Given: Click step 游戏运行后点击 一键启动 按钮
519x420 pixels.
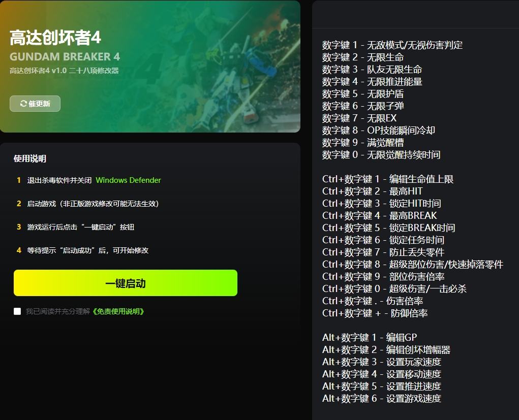Looking at the screenshot, I should tap(81, 227).
